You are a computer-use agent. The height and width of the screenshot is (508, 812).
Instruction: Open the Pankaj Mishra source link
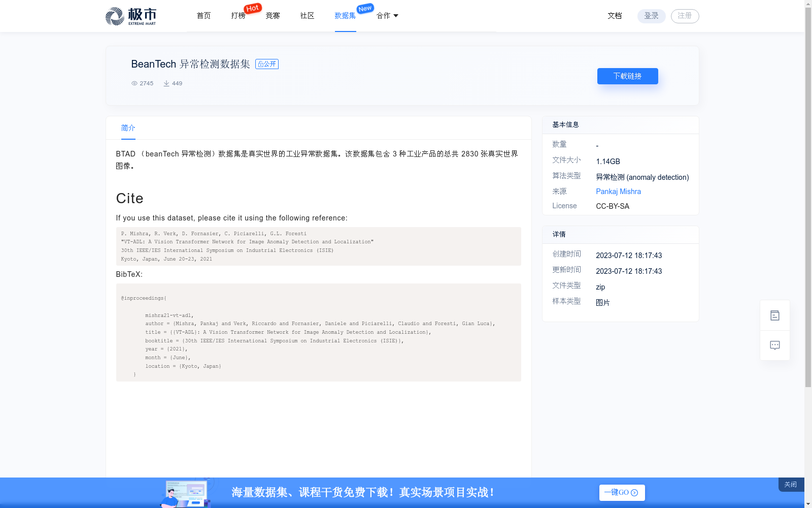click(618, 192)
